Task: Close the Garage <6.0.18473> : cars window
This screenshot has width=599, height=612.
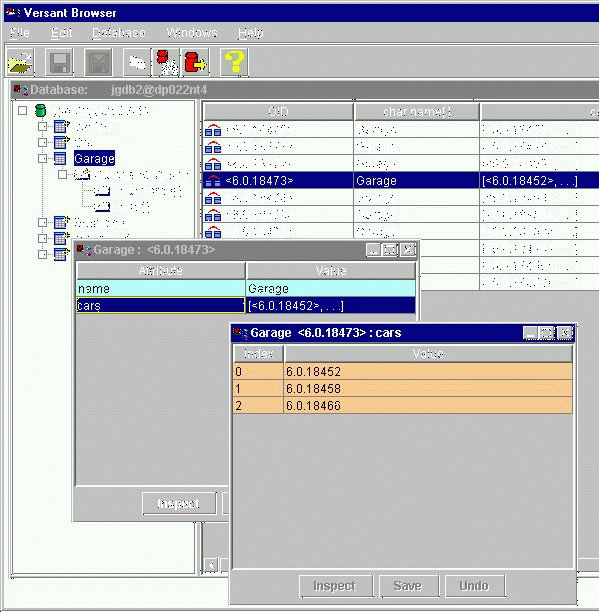Action: coord(565,333)
